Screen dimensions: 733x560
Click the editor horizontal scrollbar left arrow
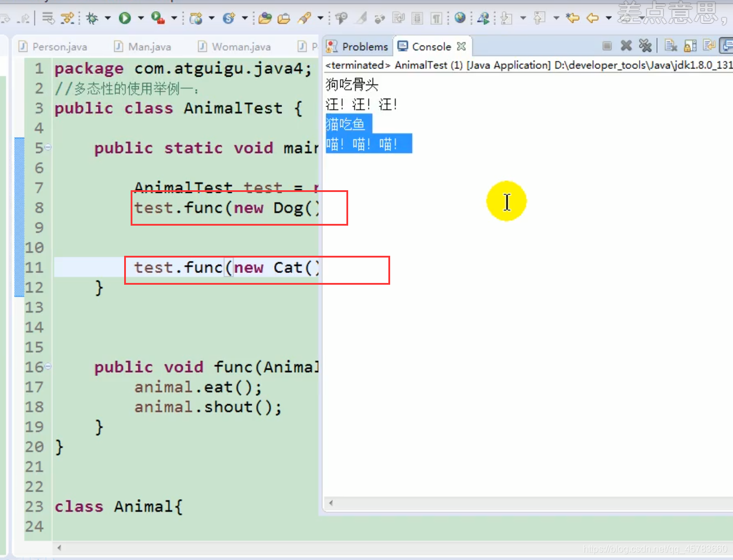click(58, 549)
